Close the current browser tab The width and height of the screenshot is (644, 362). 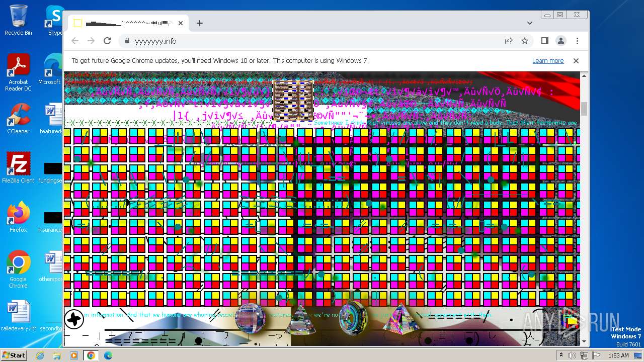pyautogui.click(x=180, y=23)
